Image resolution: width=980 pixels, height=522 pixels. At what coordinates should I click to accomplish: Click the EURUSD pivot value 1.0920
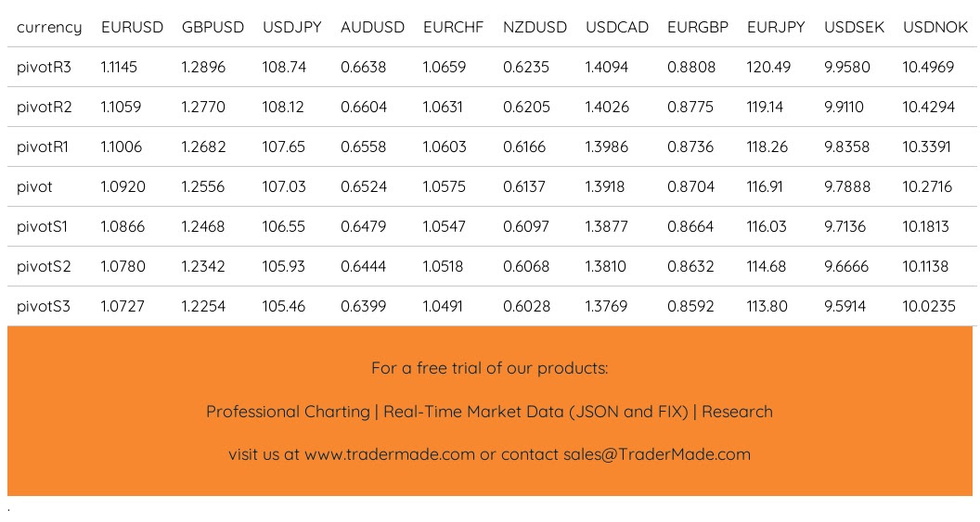[x=123, y=187]
